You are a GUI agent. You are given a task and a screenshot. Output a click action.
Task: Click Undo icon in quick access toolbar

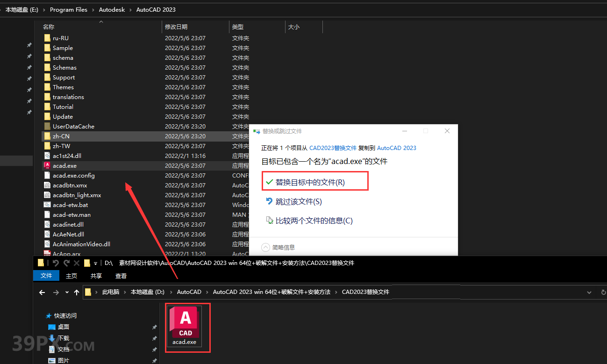(x=56, y=263)
